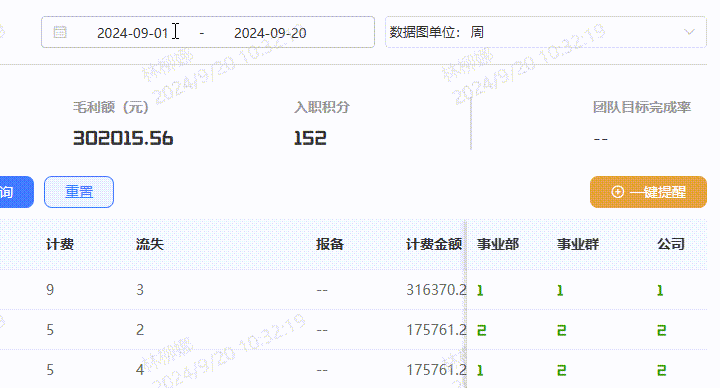Click the 重置 button
Screen dimensions: 720x388
pos(79,192)
